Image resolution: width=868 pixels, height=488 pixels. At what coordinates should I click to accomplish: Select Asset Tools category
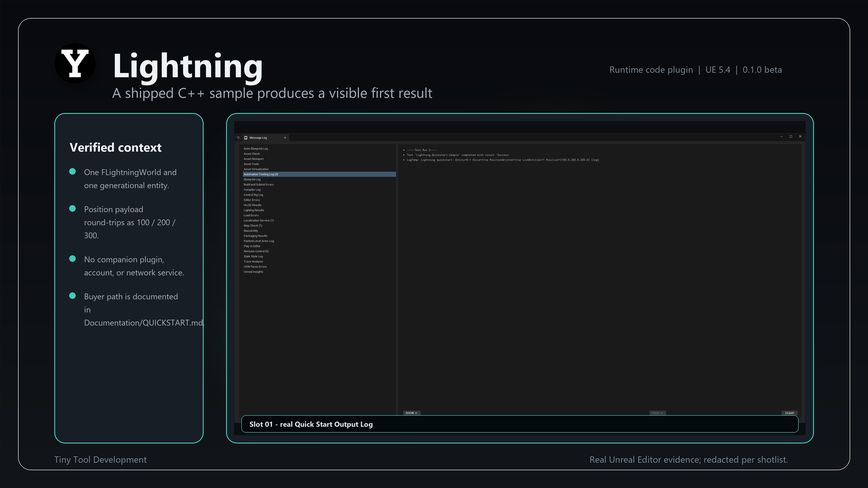click(x=319, y=164)
